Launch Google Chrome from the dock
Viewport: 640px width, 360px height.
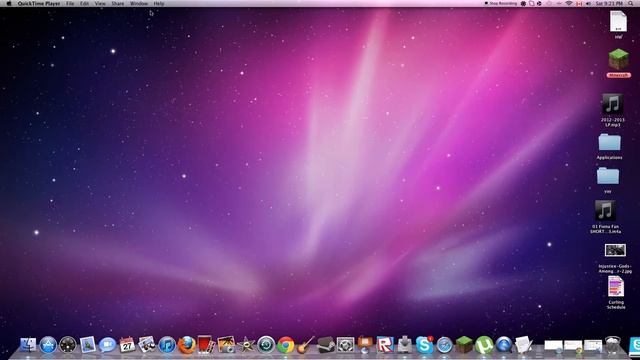click(x=286, y=345)
